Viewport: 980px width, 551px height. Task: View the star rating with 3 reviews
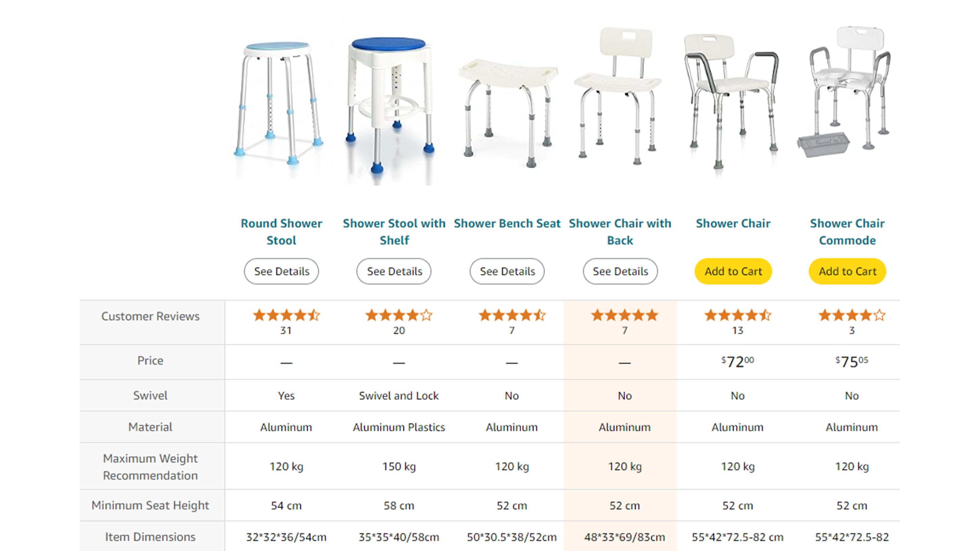pos(851,316)
